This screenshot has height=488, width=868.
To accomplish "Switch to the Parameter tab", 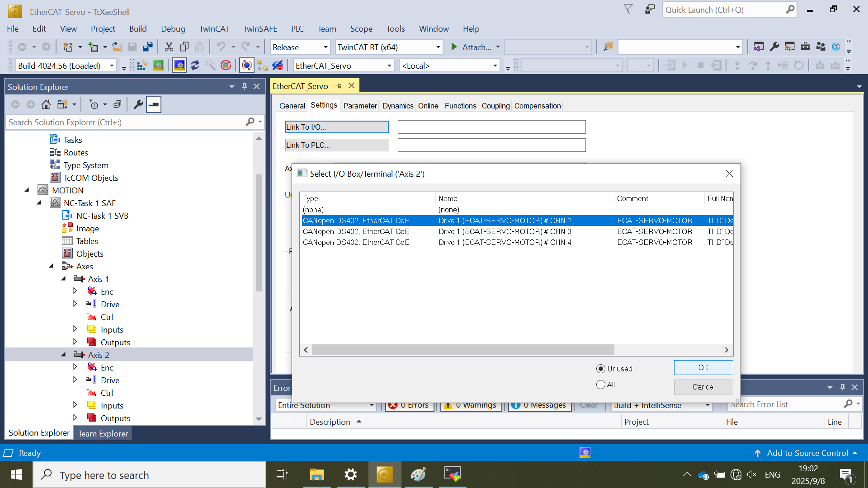I will pyautogui.click(x=360, y=106).
